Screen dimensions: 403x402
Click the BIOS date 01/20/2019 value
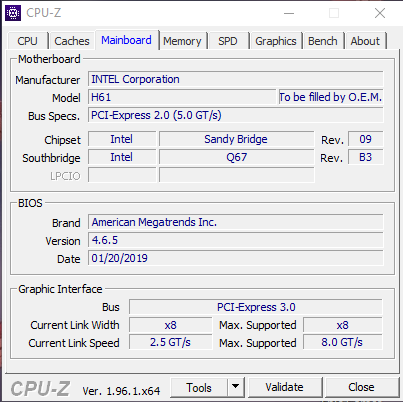236,258
